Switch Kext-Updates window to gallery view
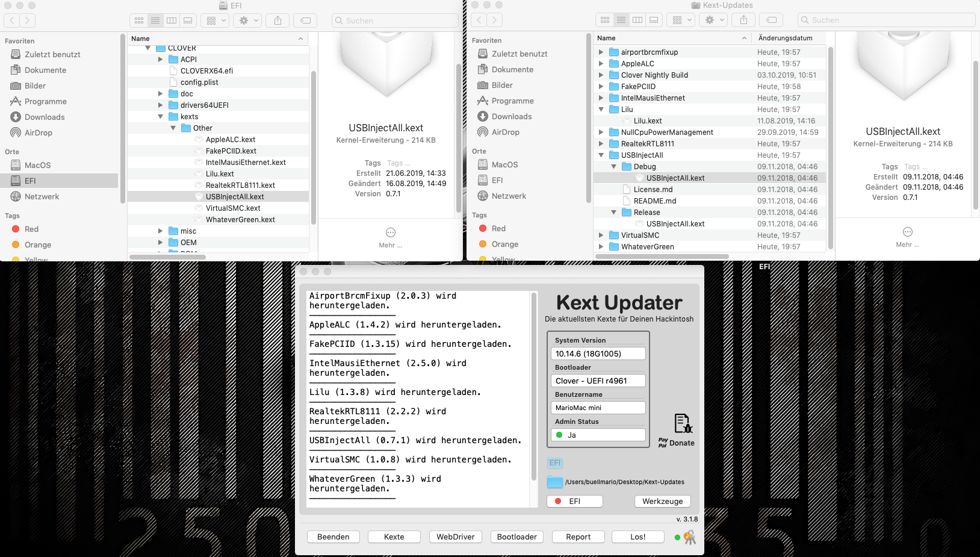 pos(654,20)
